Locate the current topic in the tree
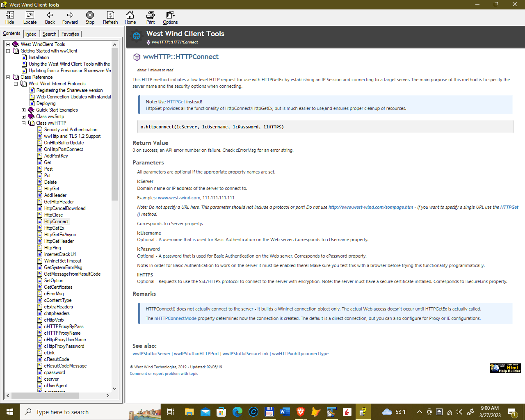525x420 pixels. tap(30, 18)
